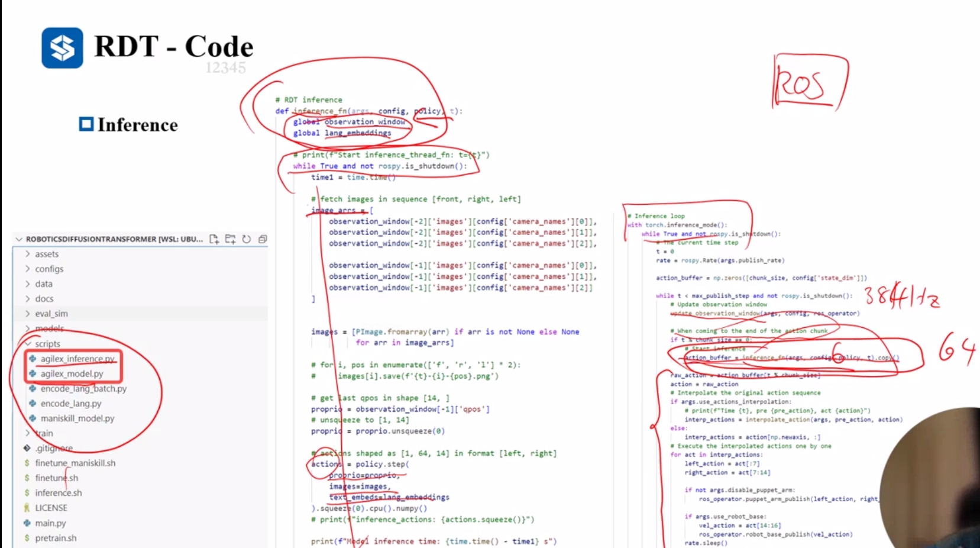Image resolution: width=980 pixels, height=548 pixels.
Task: Select the scripts folder label
Action: (x=47, y=344)
